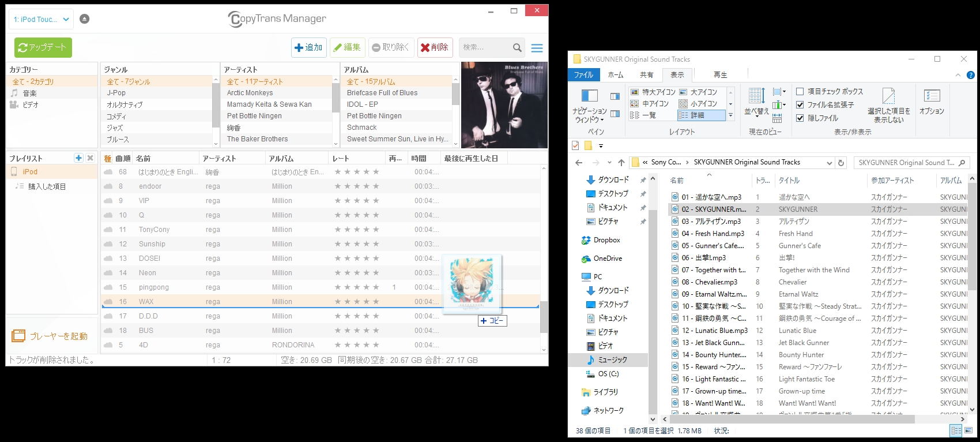Uncheck ファイル名拡張子 checkbox
Viewport: 980px width, 442px height.
point(800,104)
